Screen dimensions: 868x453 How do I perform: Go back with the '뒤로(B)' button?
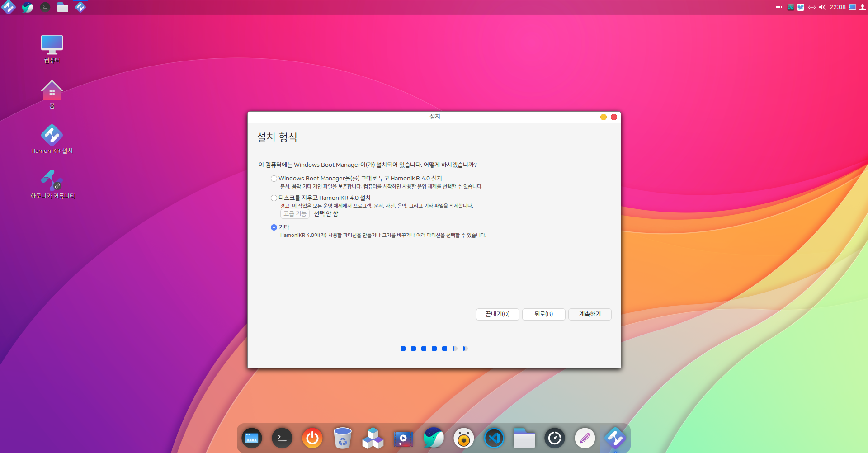[x=543, y=314]
